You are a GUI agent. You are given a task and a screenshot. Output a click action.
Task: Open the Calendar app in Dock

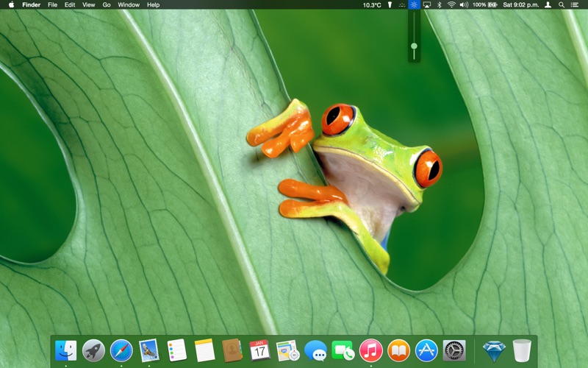[x=259, y=350]
